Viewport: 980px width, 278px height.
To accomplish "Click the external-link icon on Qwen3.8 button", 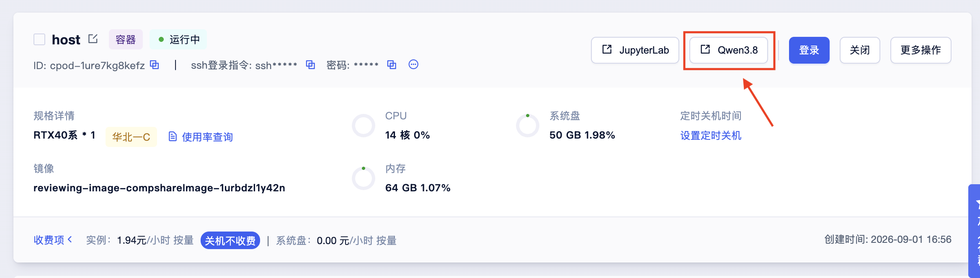I will point(705,49).
